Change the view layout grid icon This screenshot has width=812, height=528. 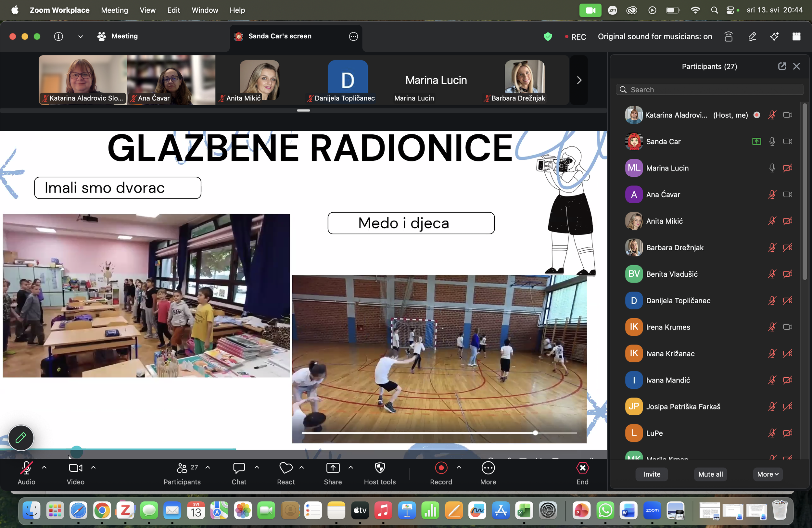pyautogui.click(x=796, y=36)
